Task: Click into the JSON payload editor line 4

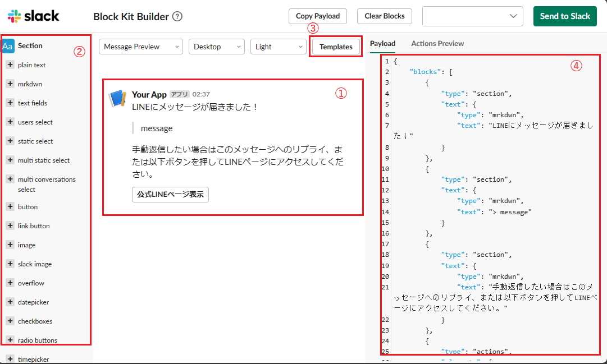Action: pos(476,94)
